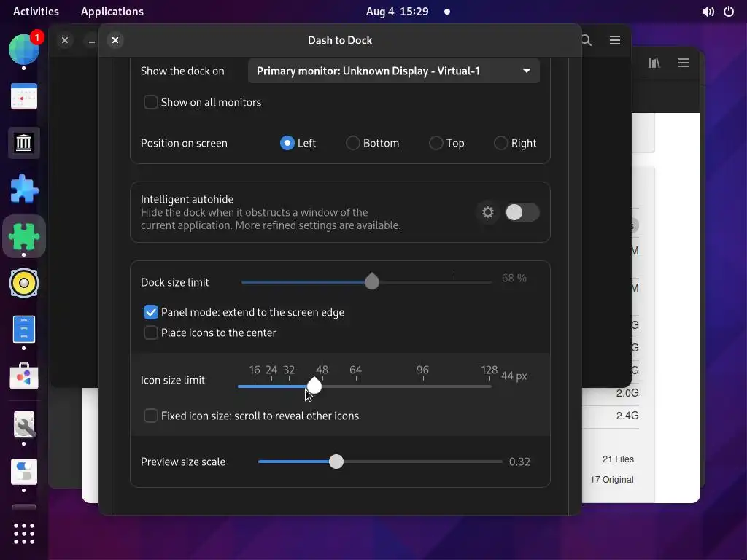Click the 0.32 preview scale value
The height and width of the screenshot is (560, 747).
click(519, 462)
